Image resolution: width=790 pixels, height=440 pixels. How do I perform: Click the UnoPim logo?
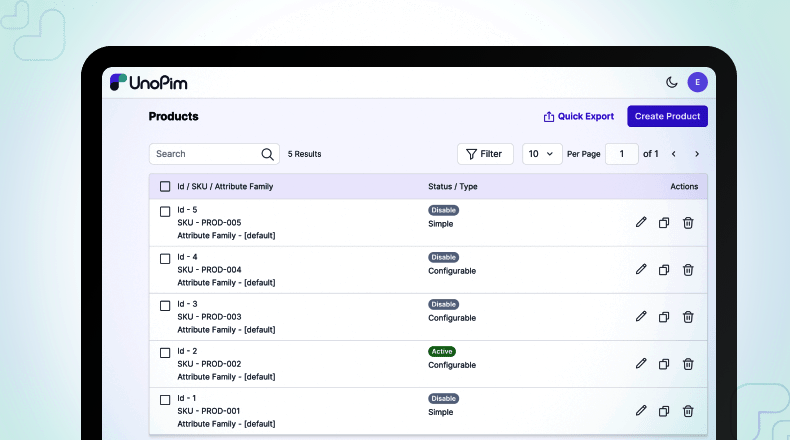(149, 83)
